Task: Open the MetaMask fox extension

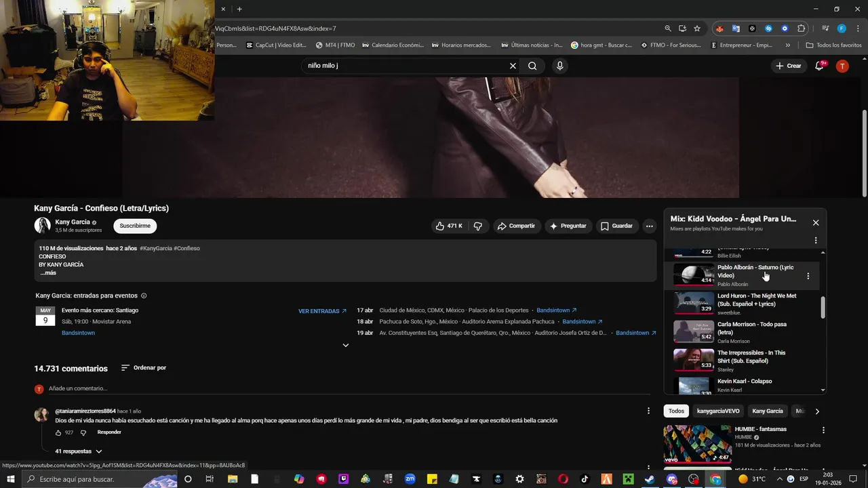Action: (x=719, y=28)
